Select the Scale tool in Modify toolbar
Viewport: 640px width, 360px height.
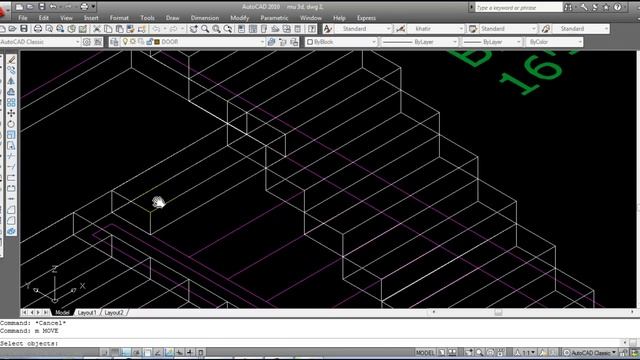pos(11,135)
